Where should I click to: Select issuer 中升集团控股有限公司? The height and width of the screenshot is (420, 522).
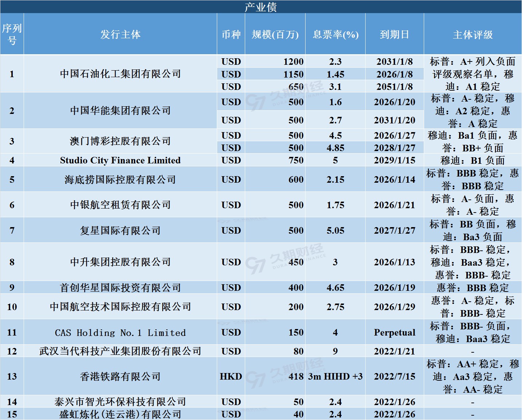point(120,262)
